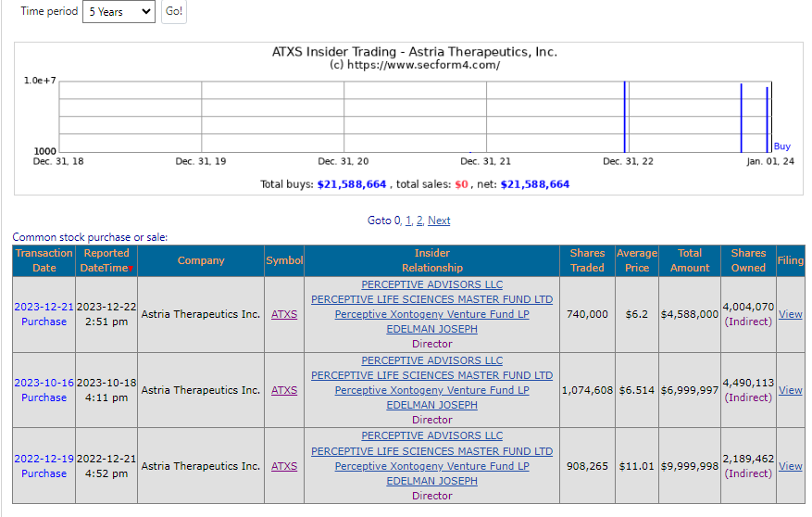Select the $6.514 average price cell
The image size is (812, 517).
(637, 390)
